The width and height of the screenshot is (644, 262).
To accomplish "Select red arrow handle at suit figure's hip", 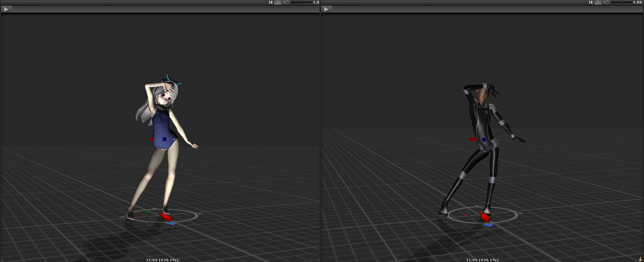I will [472, 139].
